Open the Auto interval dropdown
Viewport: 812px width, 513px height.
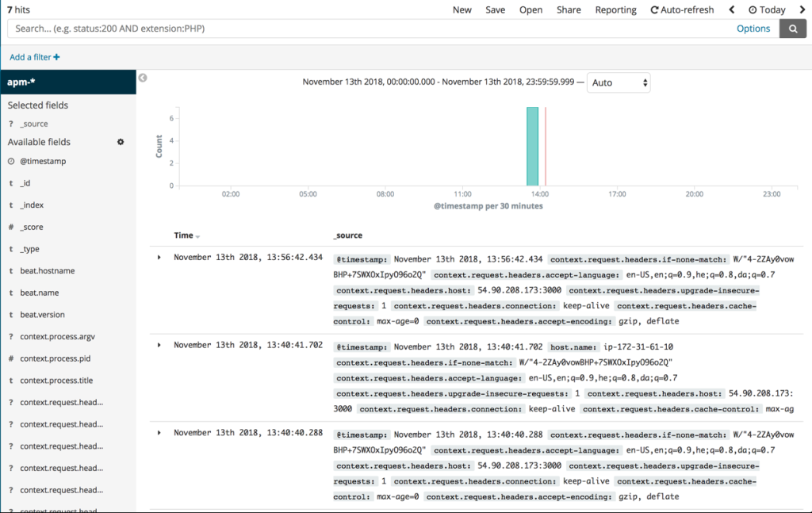(x=619, y=82)
